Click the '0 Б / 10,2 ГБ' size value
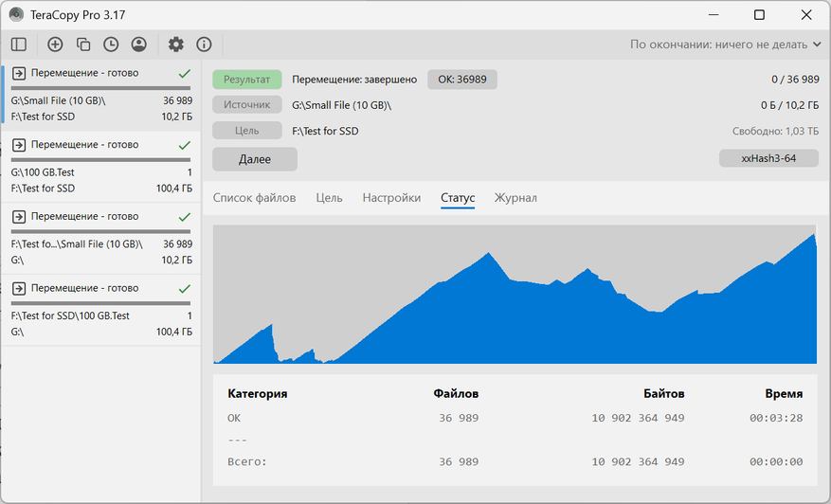Screen dimensions: 831x504 point(789,105)
